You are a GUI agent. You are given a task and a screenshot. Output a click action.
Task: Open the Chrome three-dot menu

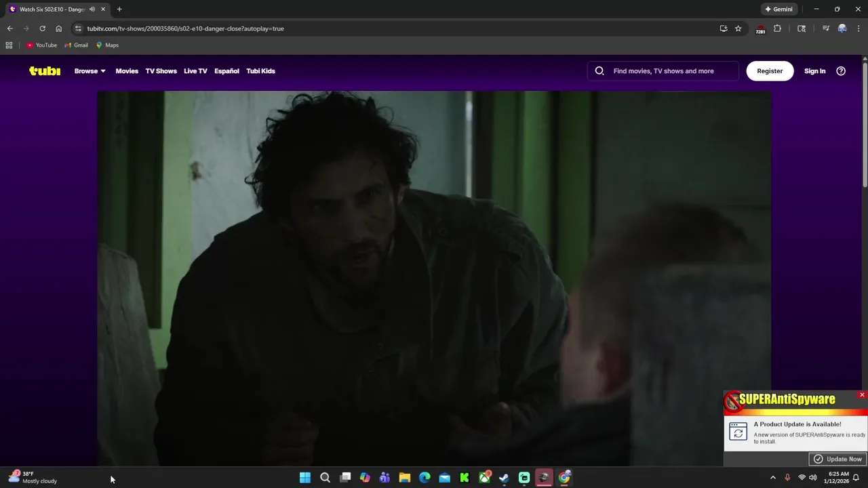click(859, 28)
